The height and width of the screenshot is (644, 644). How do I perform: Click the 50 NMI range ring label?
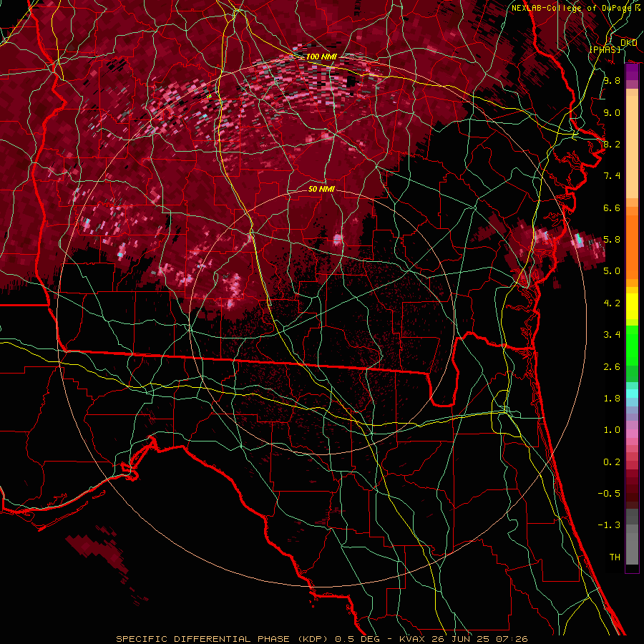tap(321, 189)
